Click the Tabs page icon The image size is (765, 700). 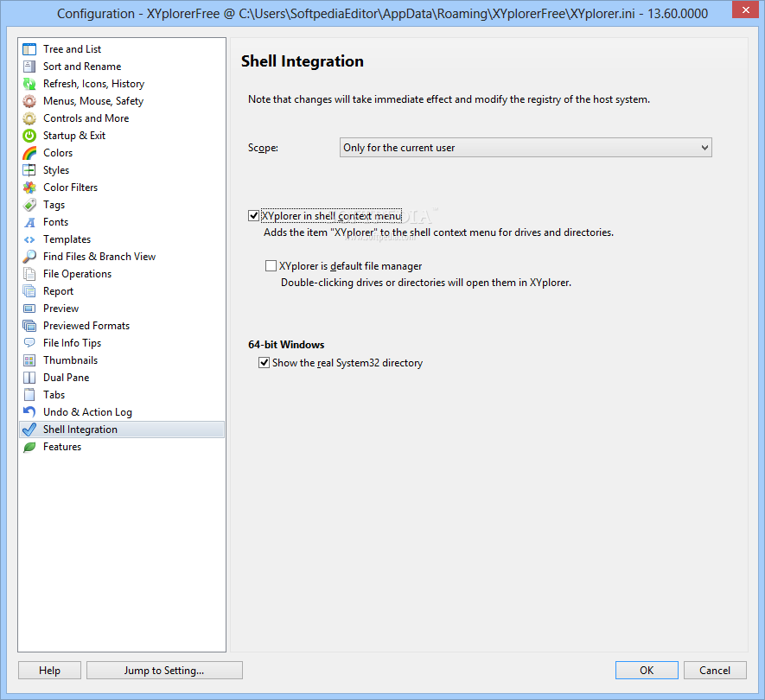[29, 395]
